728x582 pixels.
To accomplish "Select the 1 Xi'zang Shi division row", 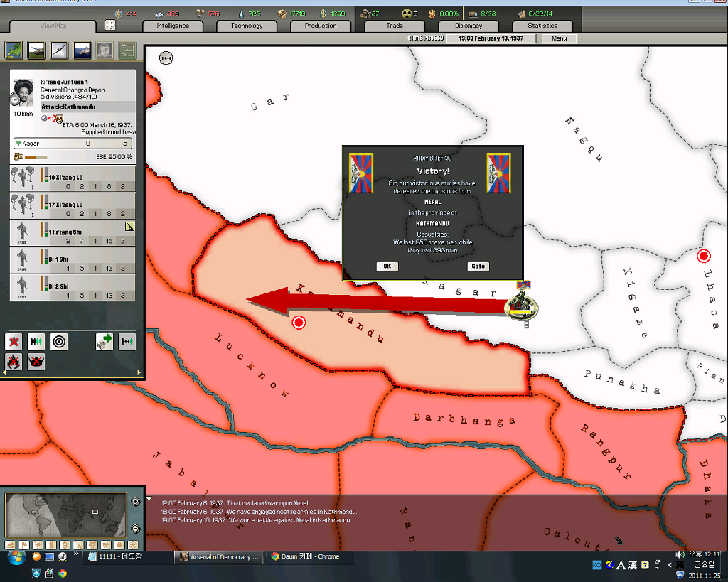I will coord(73,233).
